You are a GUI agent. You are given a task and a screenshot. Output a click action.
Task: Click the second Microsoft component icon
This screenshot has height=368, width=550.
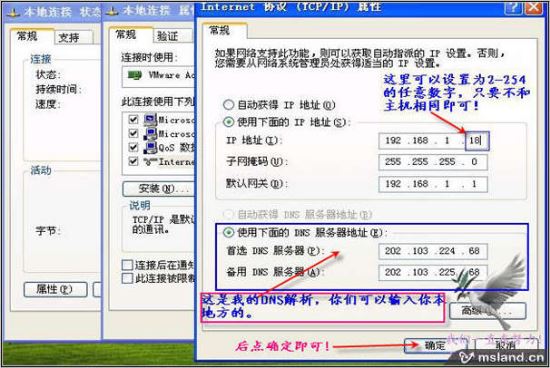[x=150, y=134]
